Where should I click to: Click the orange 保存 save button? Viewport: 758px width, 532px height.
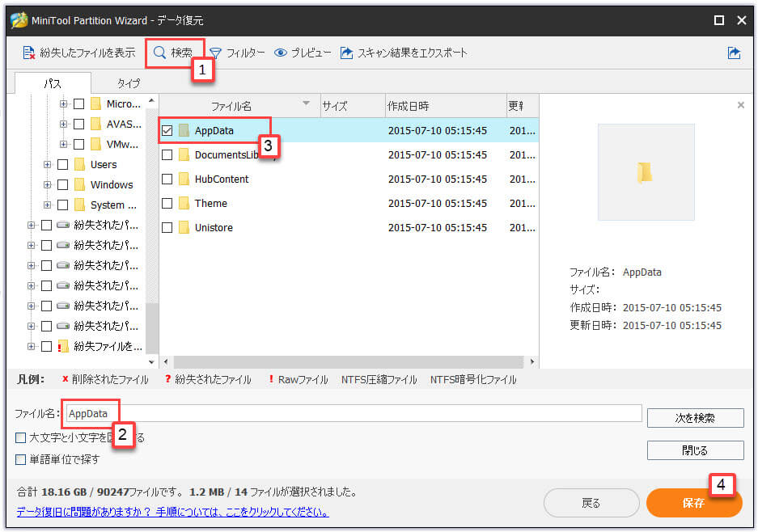(x=694, y=503)
